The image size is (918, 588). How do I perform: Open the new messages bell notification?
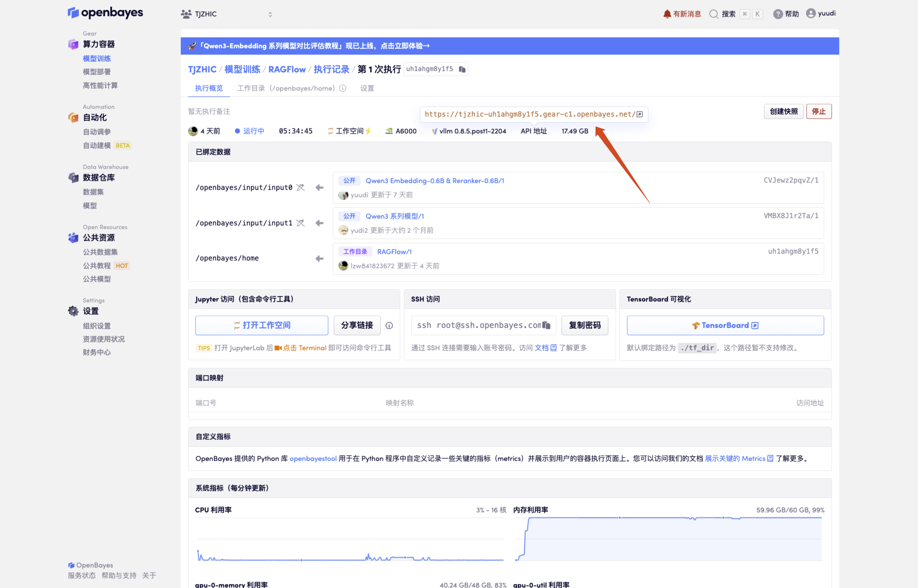tap(682, 14)
